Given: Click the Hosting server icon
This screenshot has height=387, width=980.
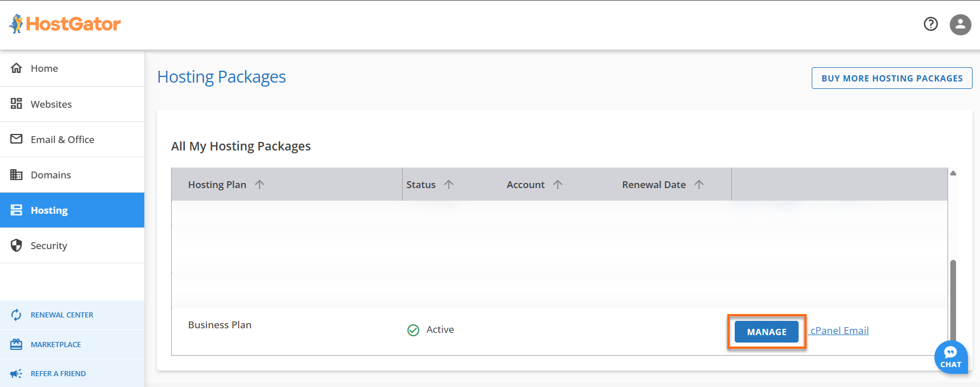Looking at the screenshot, I should click(17, 210).
